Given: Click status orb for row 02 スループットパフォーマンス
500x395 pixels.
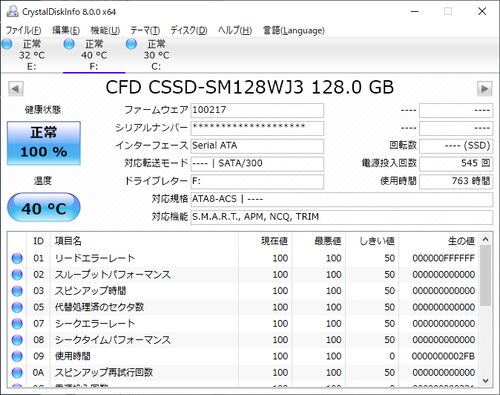Looking at the screenshot, I should [x=17, y=275].
